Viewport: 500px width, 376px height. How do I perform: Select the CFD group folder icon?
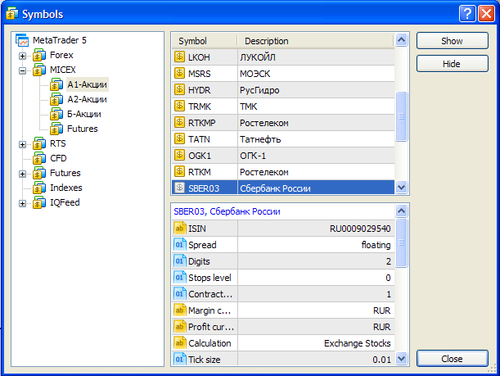pyautogui.click(x=39, y=158)
